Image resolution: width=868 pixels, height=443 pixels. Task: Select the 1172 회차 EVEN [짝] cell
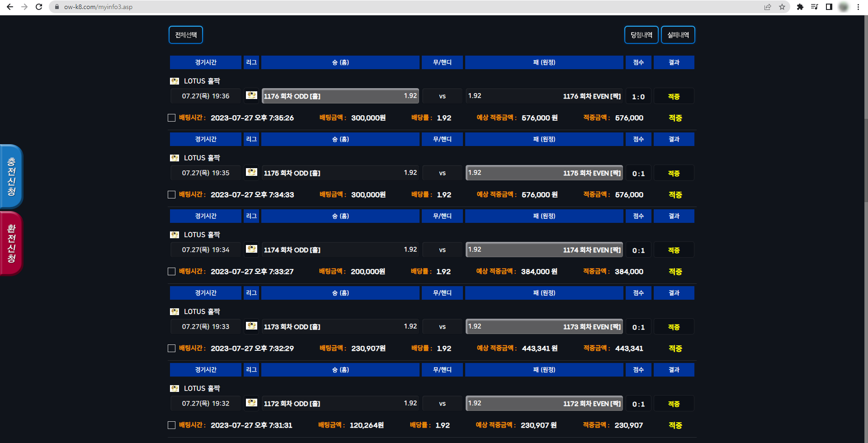(x=544, y=403)
